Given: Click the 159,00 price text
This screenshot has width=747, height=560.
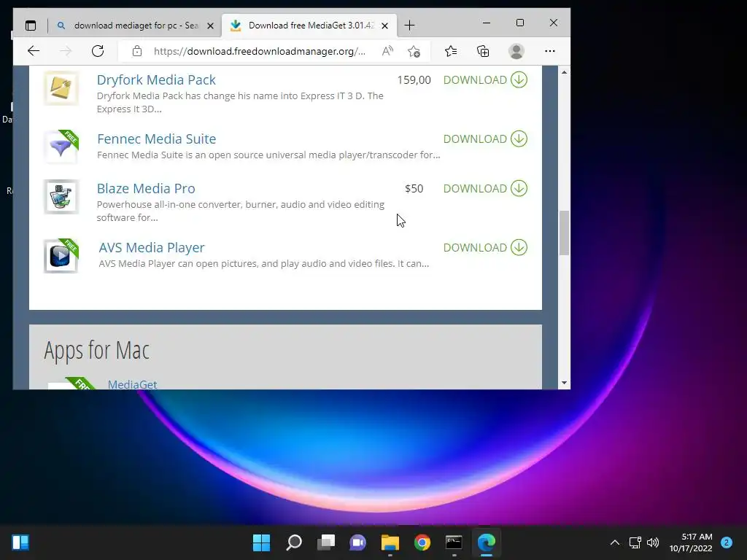Looking at the screenshot, I should tap(414, 80).
